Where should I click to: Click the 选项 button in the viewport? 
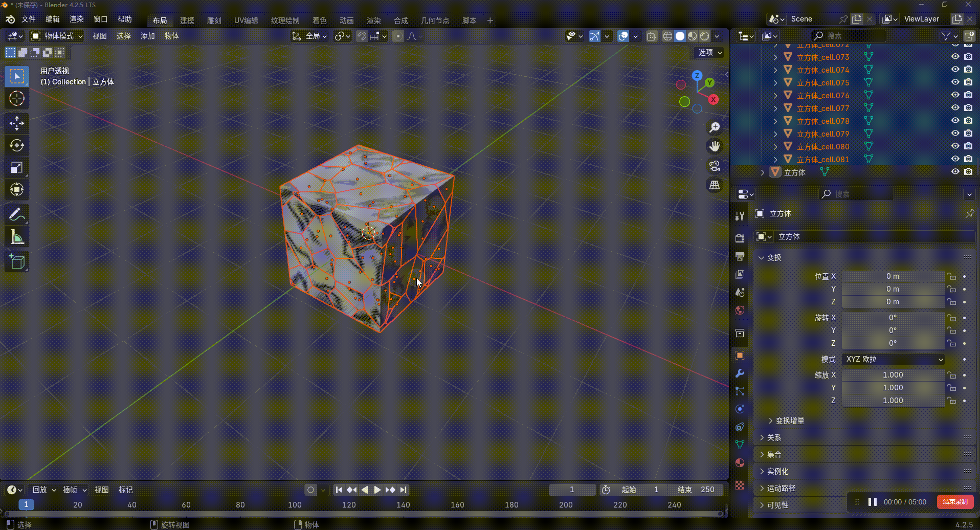(x=710, y=52)
